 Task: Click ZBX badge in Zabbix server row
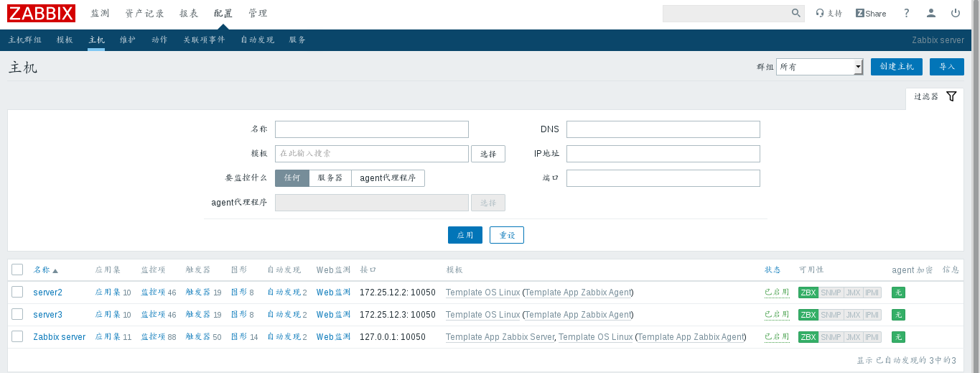[x=808, y=337]
